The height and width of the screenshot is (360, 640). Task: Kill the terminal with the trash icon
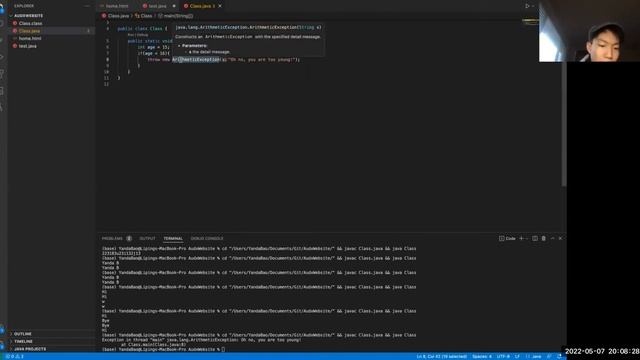pyautogui.click(x=544, y=238)
